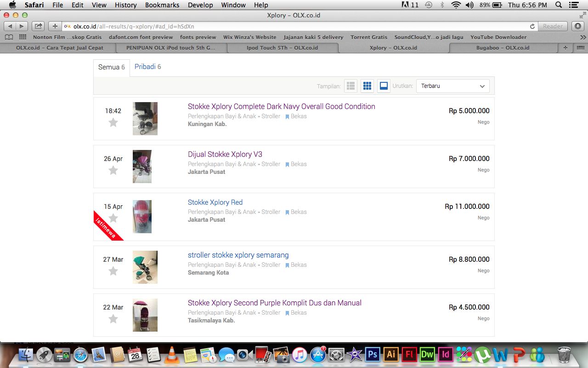Open Nonton Film bookmark
The image size is (588, 368).
click(67, 37)
